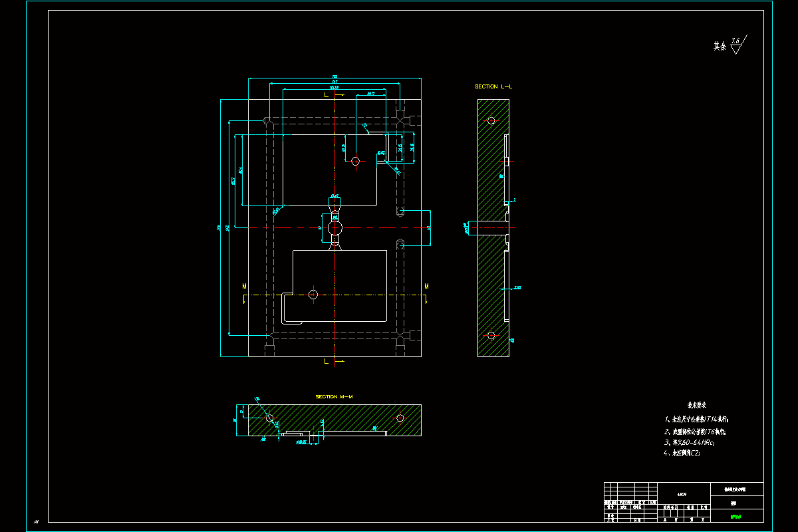Click the upper L section marker
Viewport: 798px width, 532px height.
pos(326,95)
